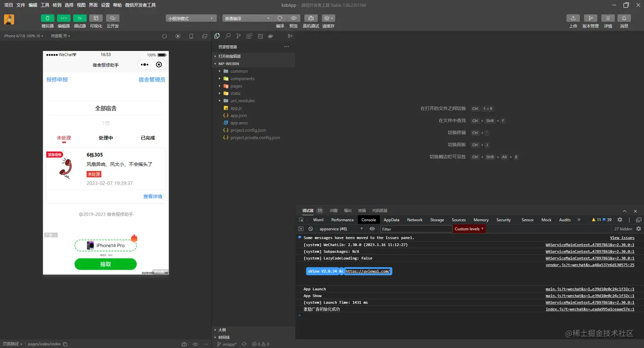Click the green 抽取 button

[106, 264]
